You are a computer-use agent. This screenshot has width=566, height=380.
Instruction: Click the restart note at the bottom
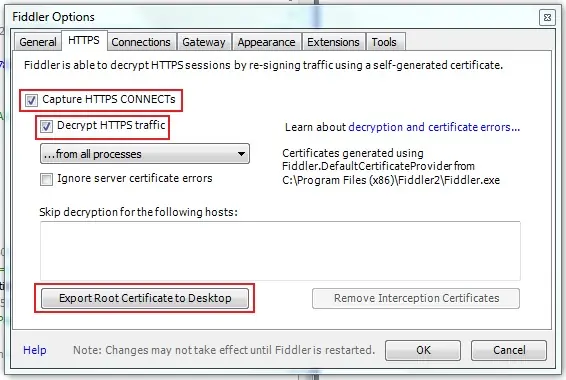(224, 350)
